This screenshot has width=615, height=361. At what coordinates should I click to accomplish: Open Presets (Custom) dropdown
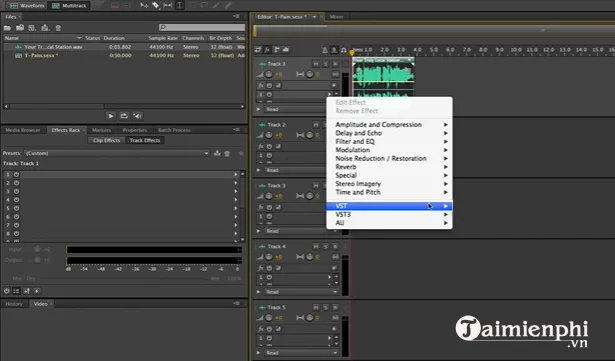click(x=117, y=153)
